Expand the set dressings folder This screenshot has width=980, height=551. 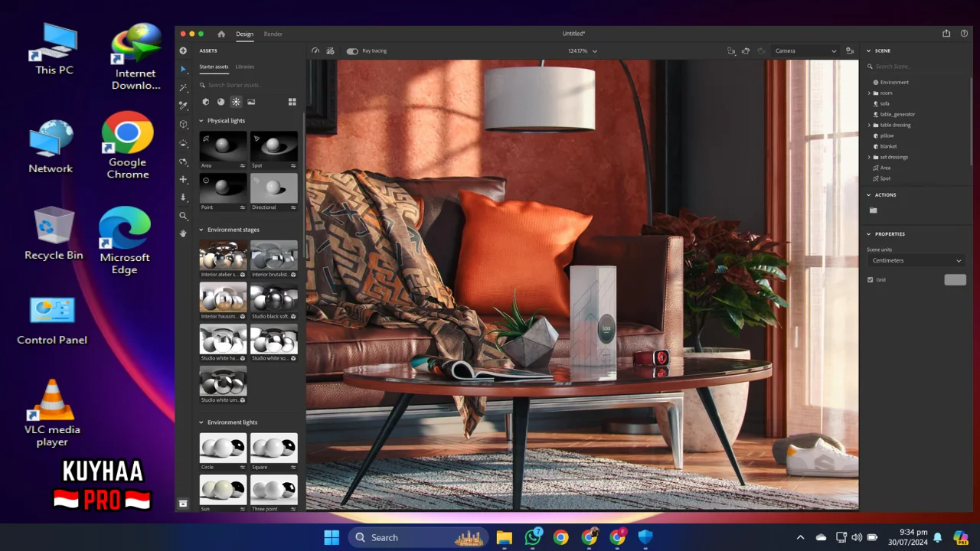(869, 158)
